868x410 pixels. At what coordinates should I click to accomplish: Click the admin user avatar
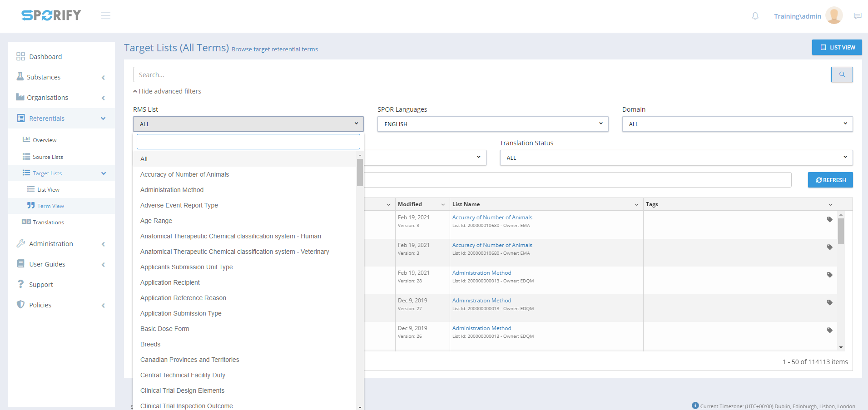(833, 16)
